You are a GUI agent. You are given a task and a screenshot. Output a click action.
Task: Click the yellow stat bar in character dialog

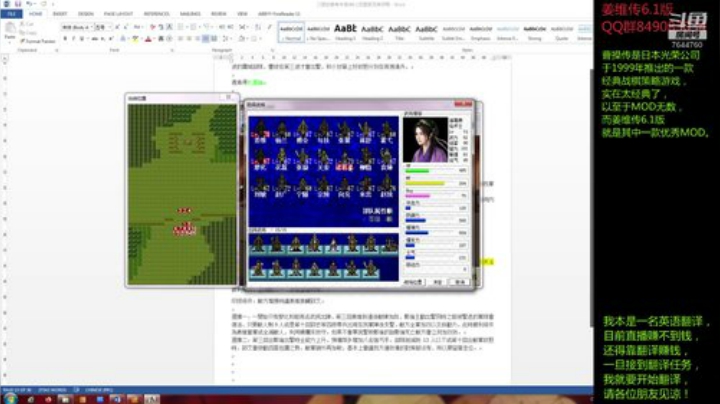point(425,183)
